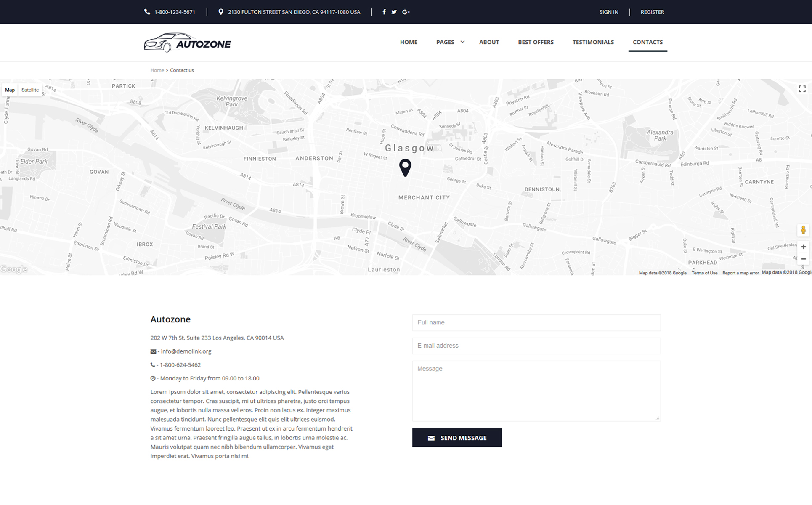
Task: Open the Pages menu item
Action: (445, 42)
